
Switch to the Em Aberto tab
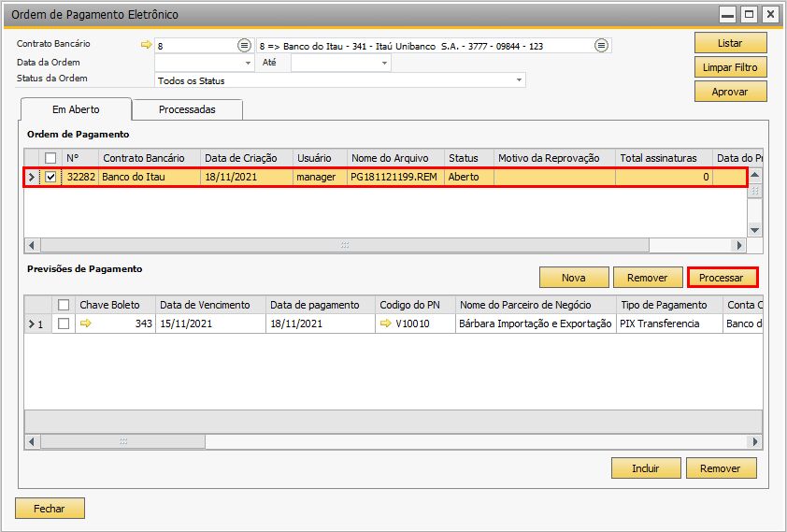tap(76, 109)
